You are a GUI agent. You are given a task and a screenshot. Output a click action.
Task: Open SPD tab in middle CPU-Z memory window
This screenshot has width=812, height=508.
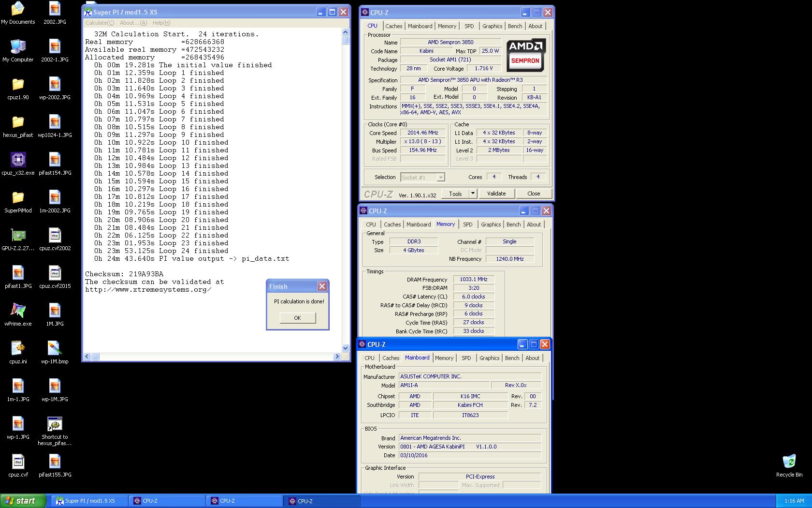click(467, 224)
